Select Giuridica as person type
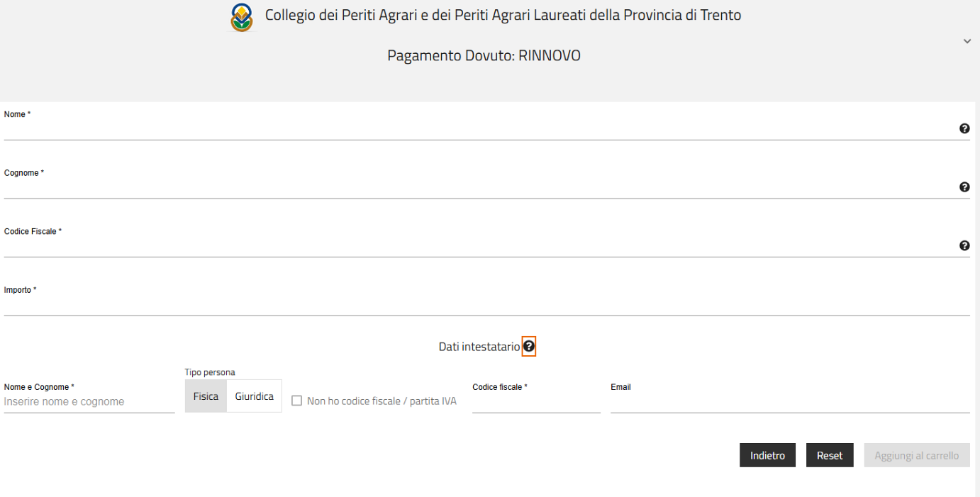Image resolution: width=980 pixels, height=497 pixels. tap(254, 396)
